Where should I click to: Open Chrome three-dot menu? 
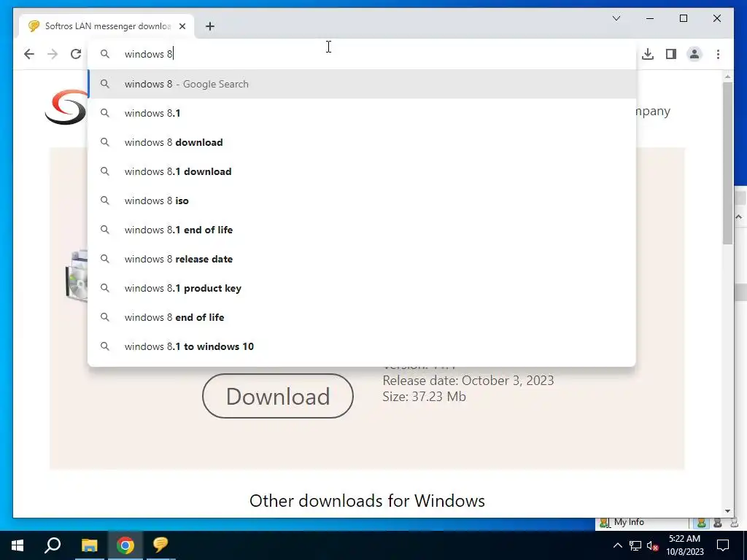pyautogui.click(x=718, y=54)
